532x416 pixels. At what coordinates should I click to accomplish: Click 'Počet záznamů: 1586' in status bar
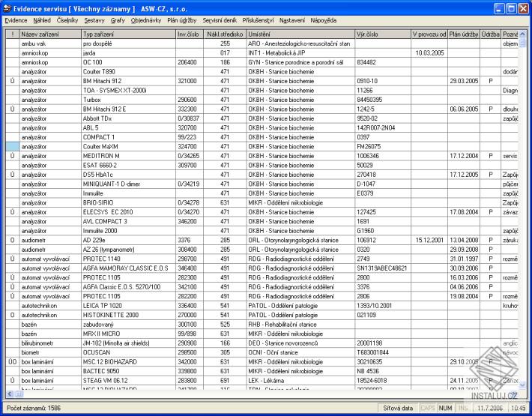point(34,408)
